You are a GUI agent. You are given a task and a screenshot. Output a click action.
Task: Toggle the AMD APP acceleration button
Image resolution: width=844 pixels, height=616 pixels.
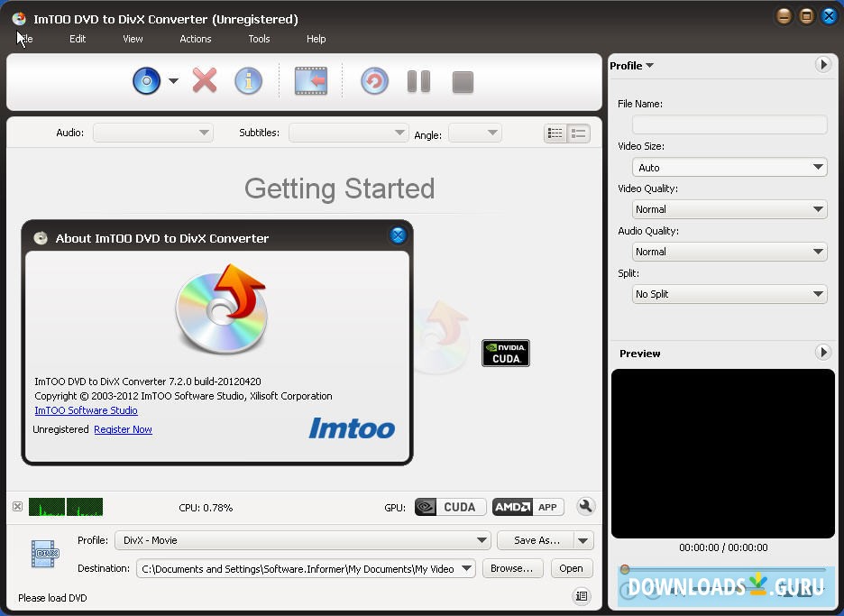[528, 507]
